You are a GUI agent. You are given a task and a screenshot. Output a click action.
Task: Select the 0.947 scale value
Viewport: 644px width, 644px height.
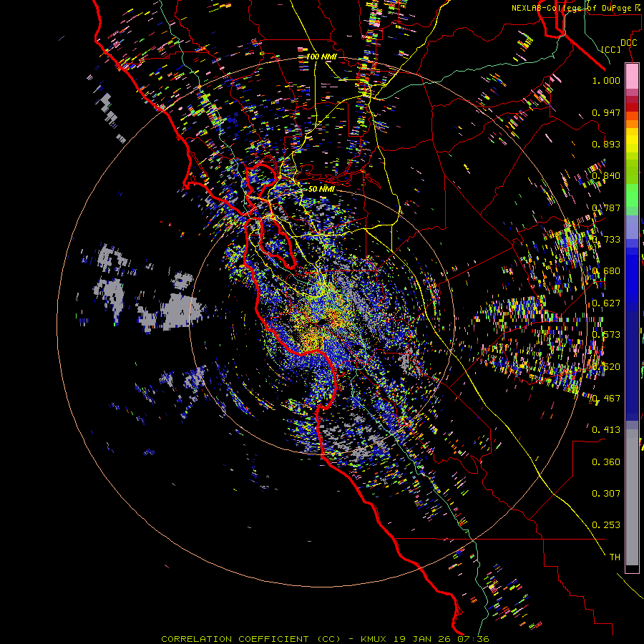[x=606, y=112]
